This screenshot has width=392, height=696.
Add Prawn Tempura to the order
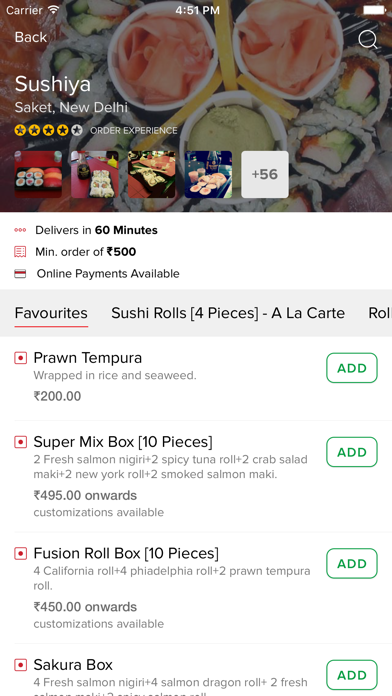[352, 368]
